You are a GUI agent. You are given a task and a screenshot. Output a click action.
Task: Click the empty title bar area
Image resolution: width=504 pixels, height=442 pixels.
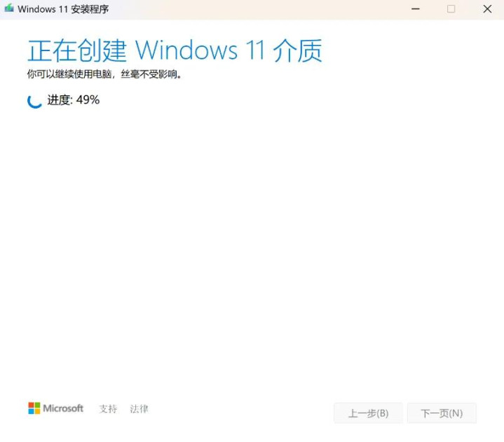click(257, 9)
